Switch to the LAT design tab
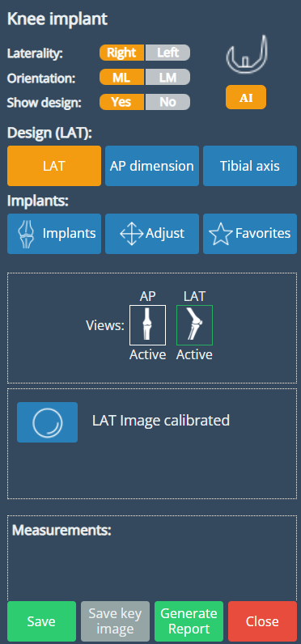The image size is (301, 644). (x=53, y=166)
